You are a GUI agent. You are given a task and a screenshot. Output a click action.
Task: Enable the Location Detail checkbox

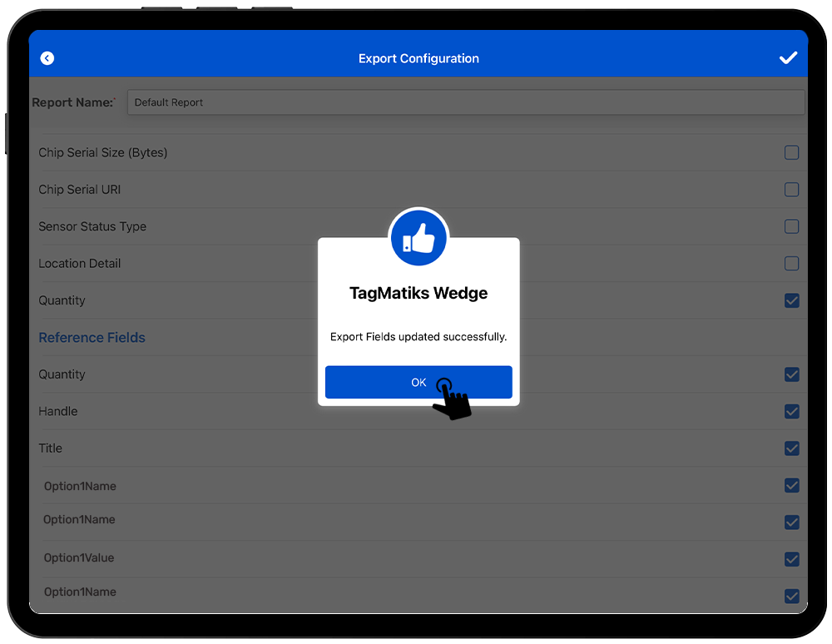coord(791,264)
